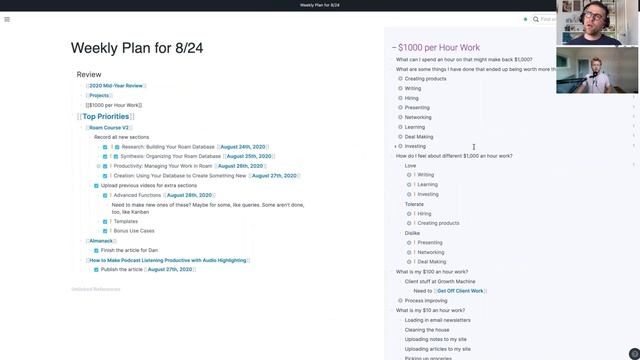Click Loading in email newsletters text
This screenshot has width=640, height=360.
[x=438, y=320]
